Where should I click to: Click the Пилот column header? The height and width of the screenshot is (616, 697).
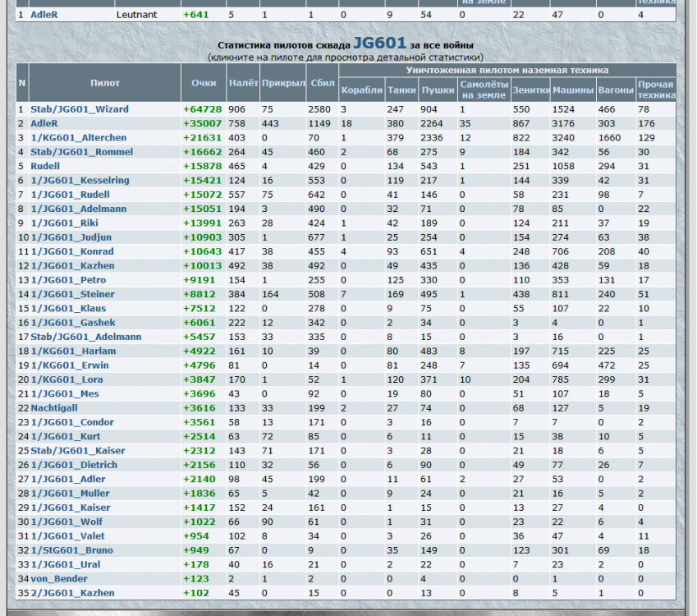click(105, 83)
